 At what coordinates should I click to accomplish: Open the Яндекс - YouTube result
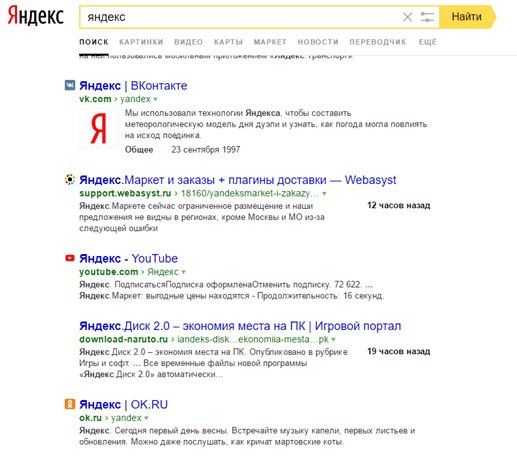pyautogui.click(x=128, y=259)
